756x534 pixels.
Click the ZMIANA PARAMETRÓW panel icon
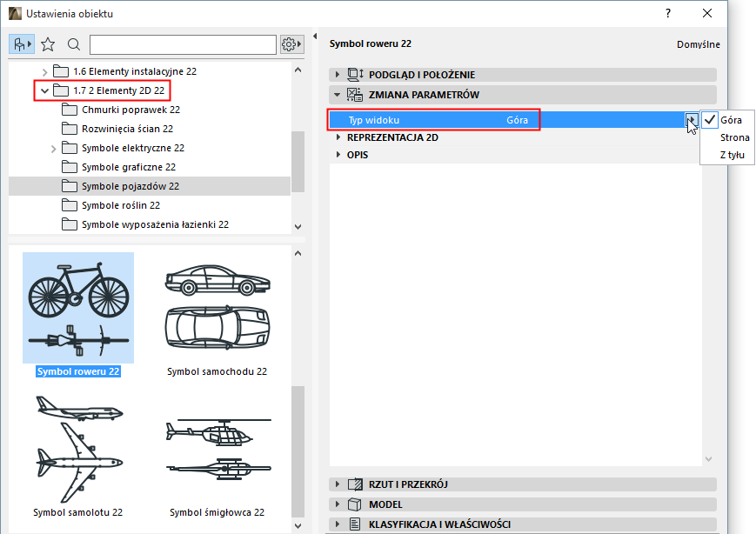coord(355,95)
